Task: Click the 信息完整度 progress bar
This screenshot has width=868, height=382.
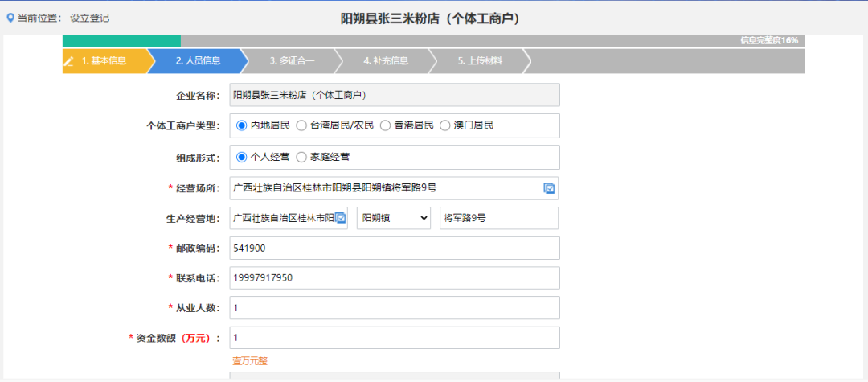Action: pos(434,41)
